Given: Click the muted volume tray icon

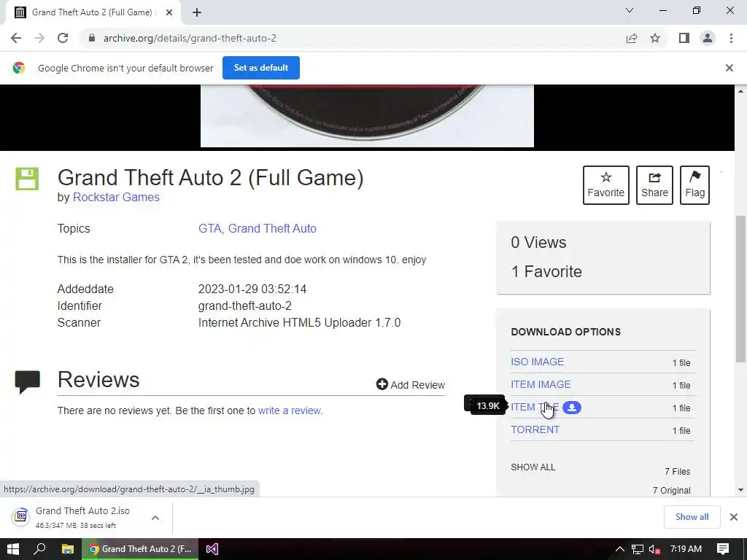Looking at the screenshot, I should pos(654,550).
